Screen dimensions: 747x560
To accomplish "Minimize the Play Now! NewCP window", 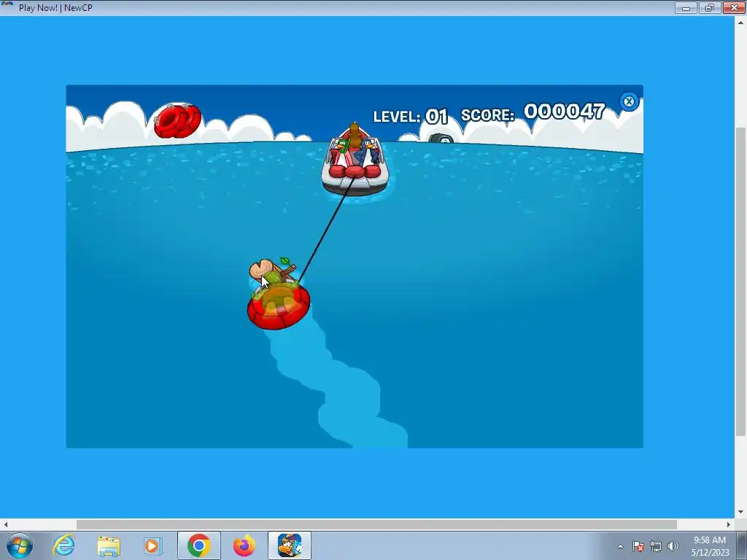I will pos(686,7).
